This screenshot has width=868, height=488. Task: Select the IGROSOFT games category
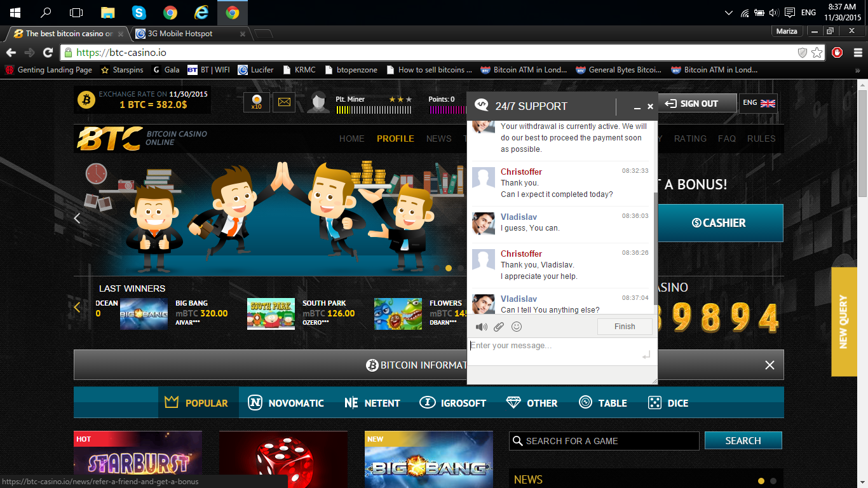452,403
